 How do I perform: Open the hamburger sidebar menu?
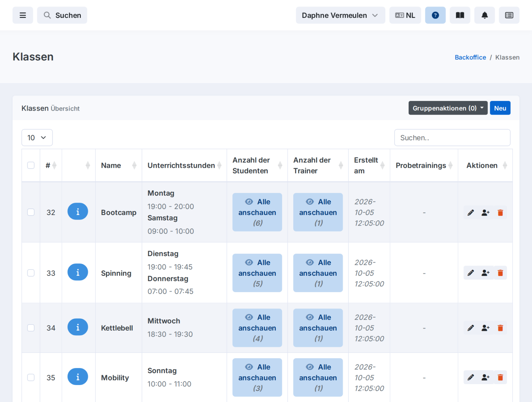tap(23, 15)
